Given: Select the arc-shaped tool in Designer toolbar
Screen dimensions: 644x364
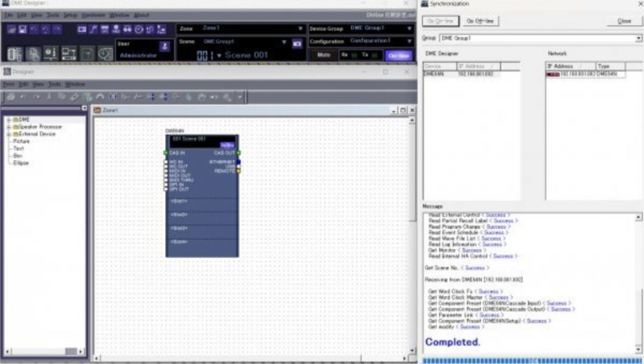Looking at the screenshot, I should click(x=100, y=97).
